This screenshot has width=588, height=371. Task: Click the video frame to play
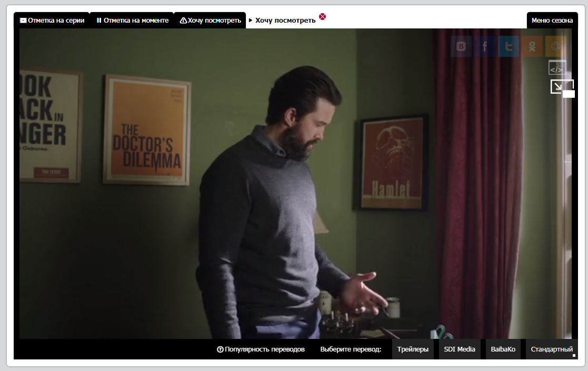295,184
